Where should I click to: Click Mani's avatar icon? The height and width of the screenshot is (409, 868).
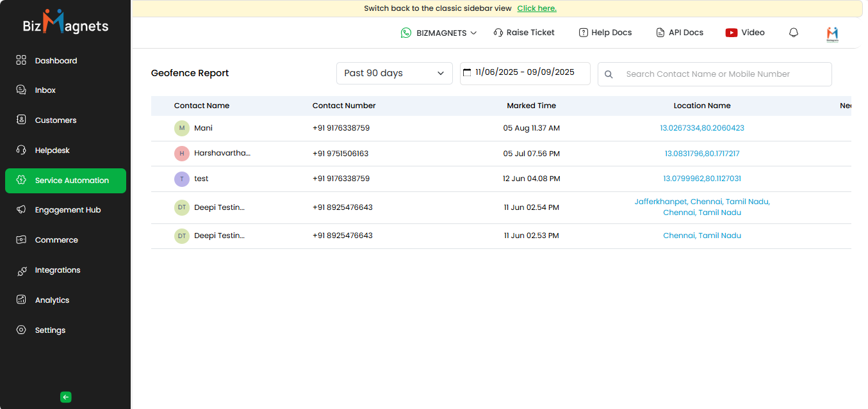coord(182,128)
